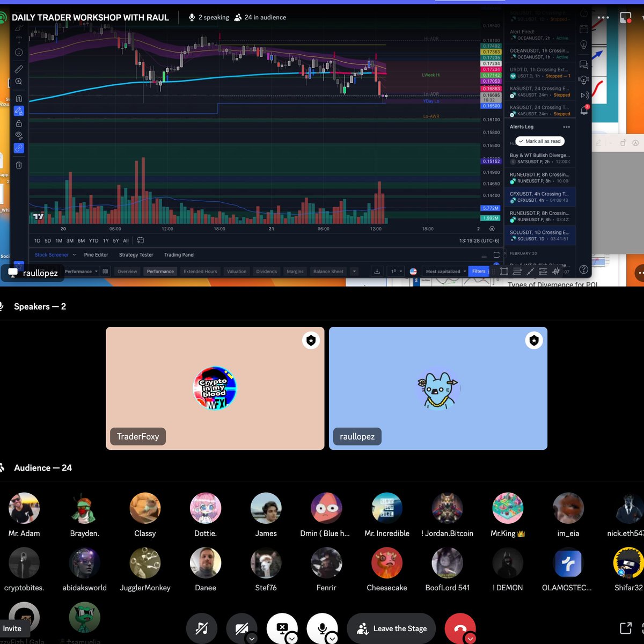Open the 1D interval dropdown in screener
Viewport: 644px width, 644px height.
(x=396, y=272)
